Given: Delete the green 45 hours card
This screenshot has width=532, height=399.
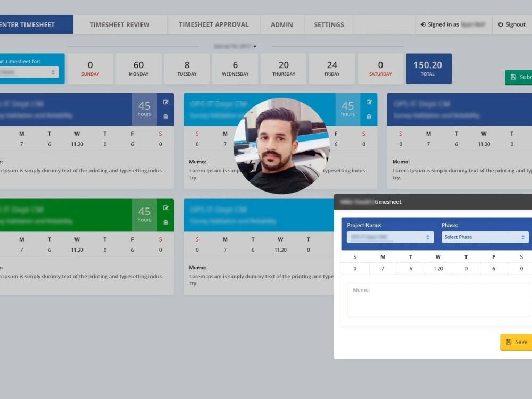Looking at the screenshot, I should (165, 222).
